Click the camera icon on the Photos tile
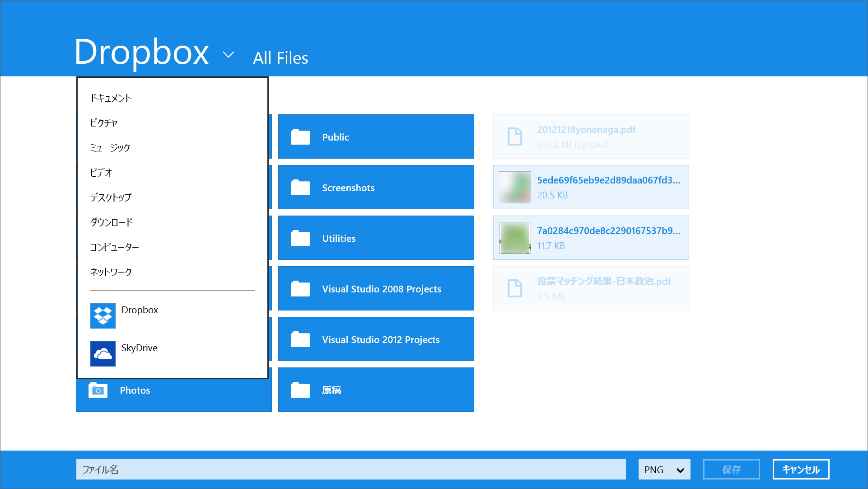This screenshot has height=489, width=868. coord(98,390)
